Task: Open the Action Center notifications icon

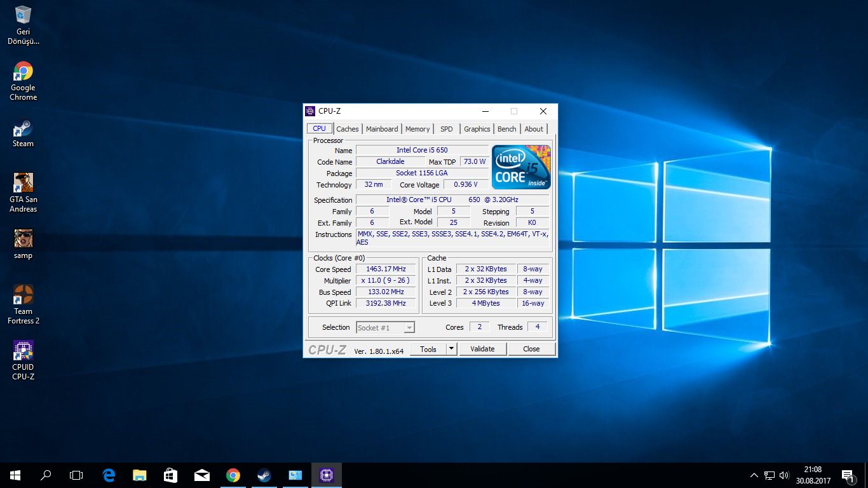Action: (848, 475)
